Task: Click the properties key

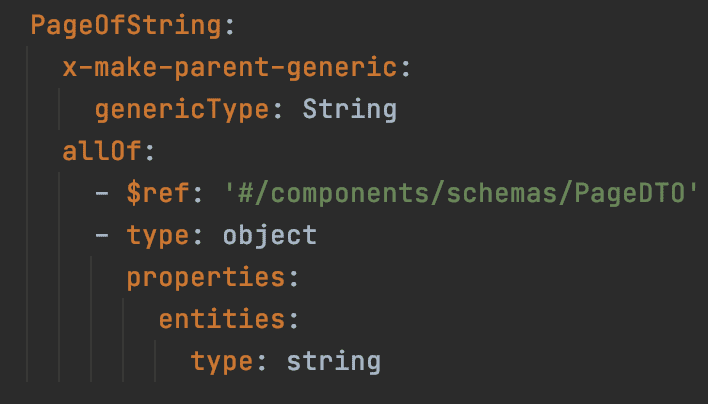Action: (206, 277)
